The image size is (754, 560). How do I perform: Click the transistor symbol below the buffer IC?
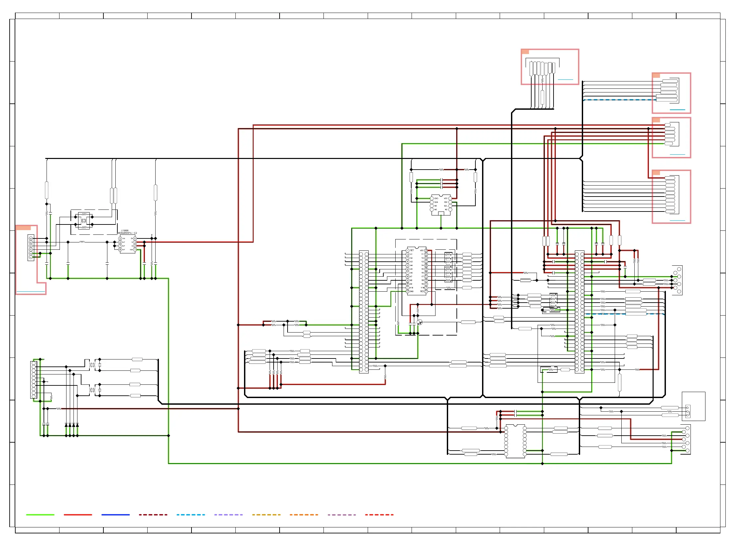click(420, 322)
